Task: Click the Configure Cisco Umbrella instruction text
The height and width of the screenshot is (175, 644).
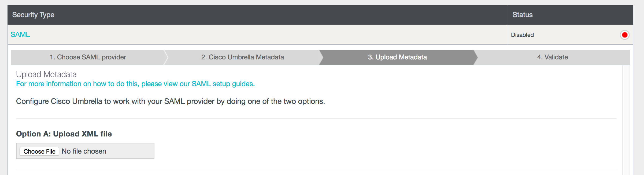Action: 171,101
